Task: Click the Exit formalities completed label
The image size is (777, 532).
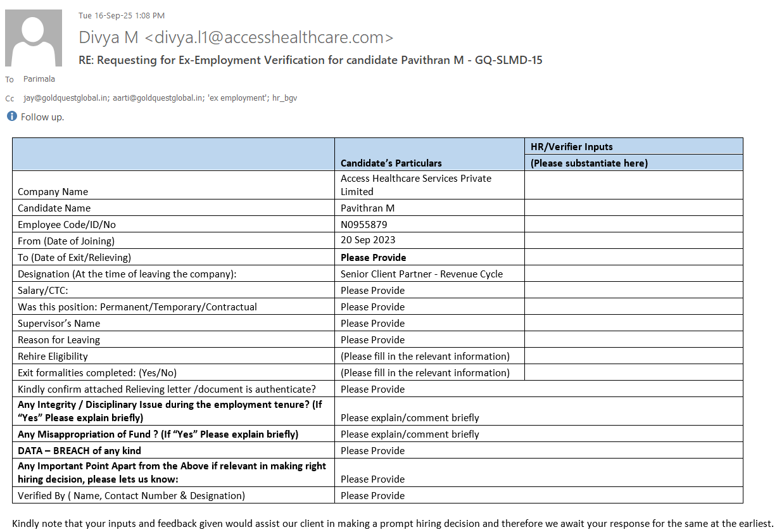Action: click(x=97, y=372)
